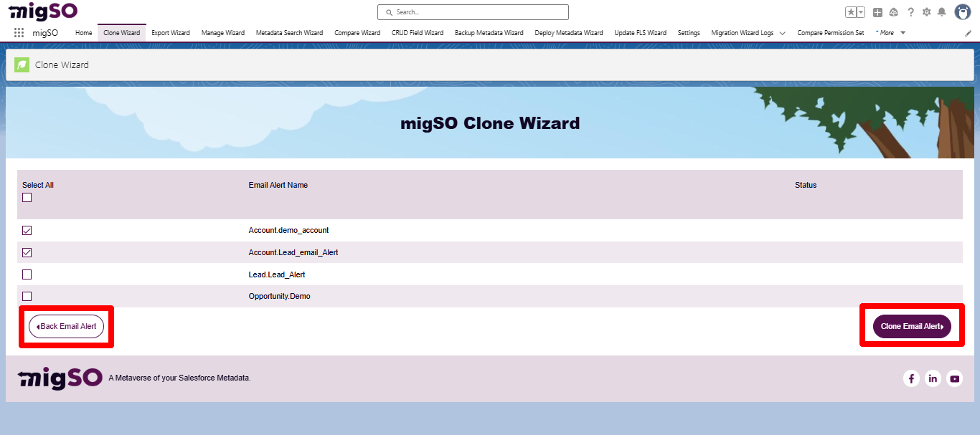View notifications bell icon
The image size is (980, 435).
[x=942, y=12]
